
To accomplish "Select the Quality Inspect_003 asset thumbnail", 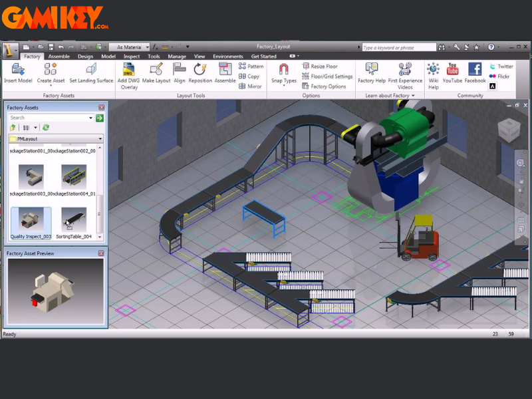I will point(30,221).
